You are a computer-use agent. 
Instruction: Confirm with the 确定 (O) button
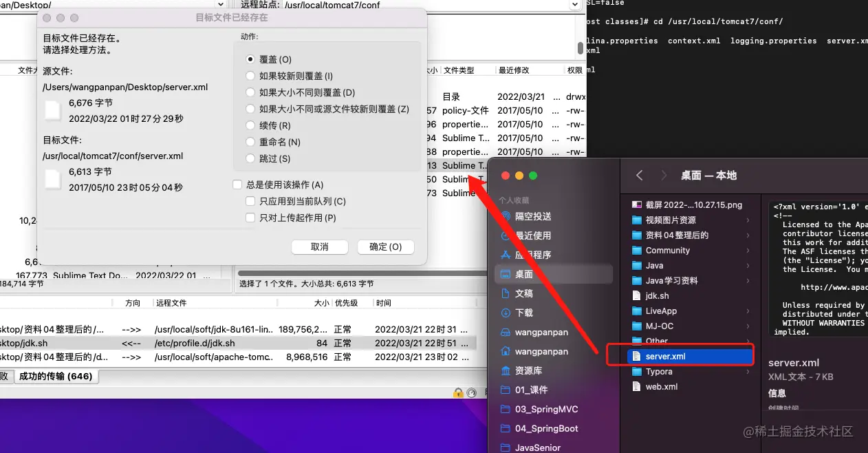386,246
